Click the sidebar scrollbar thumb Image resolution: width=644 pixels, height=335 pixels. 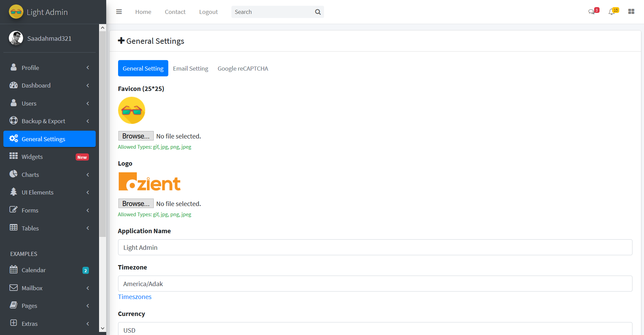[x=102, y=134]
